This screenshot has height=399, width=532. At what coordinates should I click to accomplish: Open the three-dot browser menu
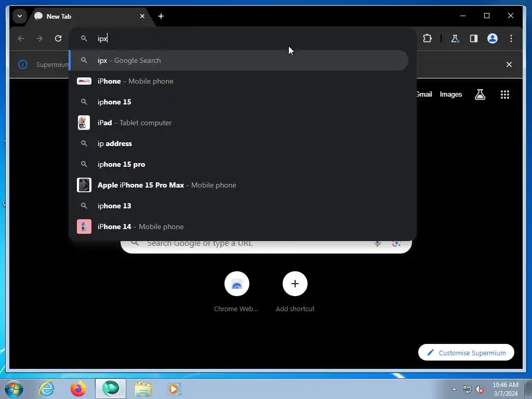[x=511, y=38]
